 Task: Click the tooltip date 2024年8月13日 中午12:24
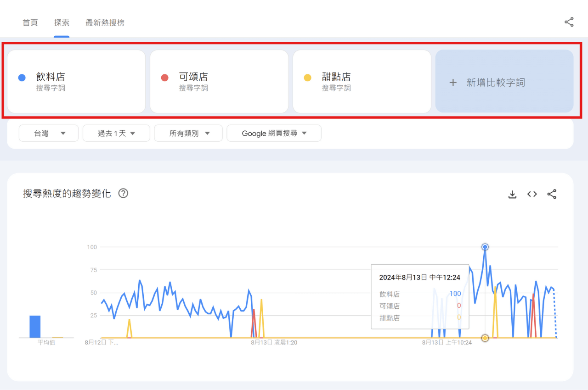click(419, 278)
